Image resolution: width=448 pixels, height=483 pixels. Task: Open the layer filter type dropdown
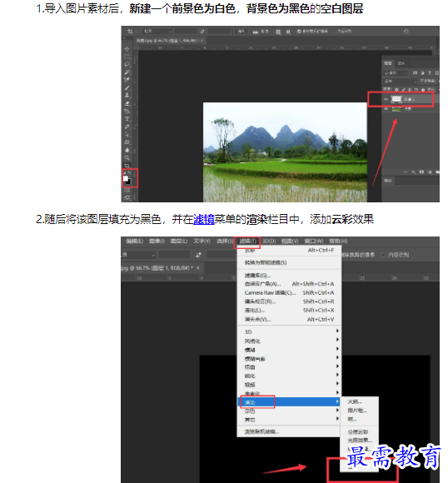(x=396, y=73)
